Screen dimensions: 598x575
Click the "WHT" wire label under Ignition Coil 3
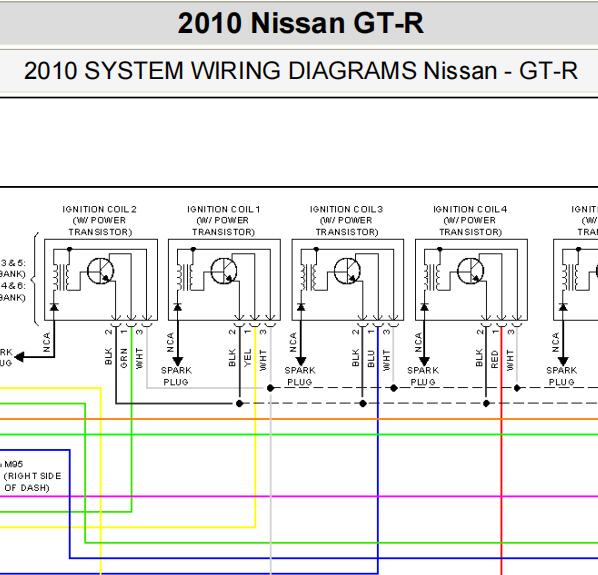[386, 360]
